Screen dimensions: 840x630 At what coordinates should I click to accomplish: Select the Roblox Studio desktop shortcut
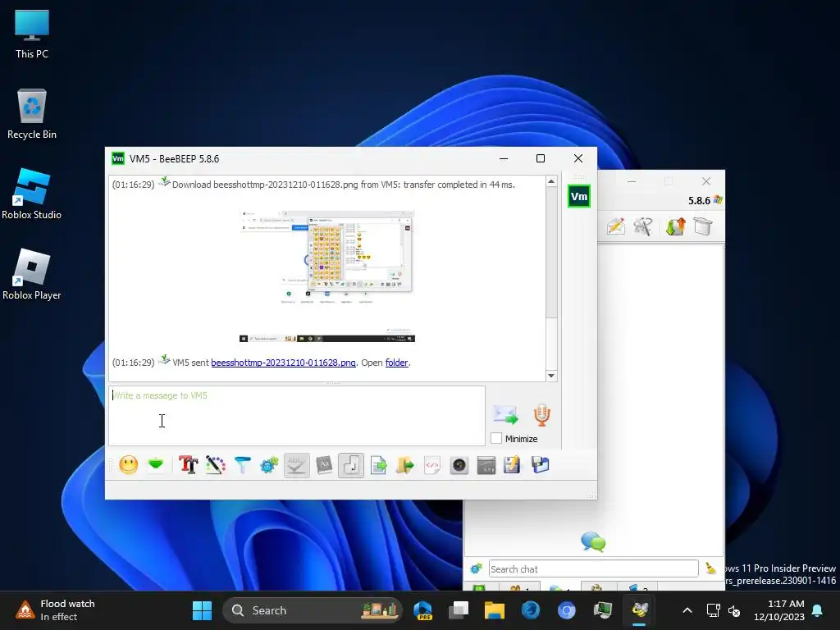(x=32, y=194)
